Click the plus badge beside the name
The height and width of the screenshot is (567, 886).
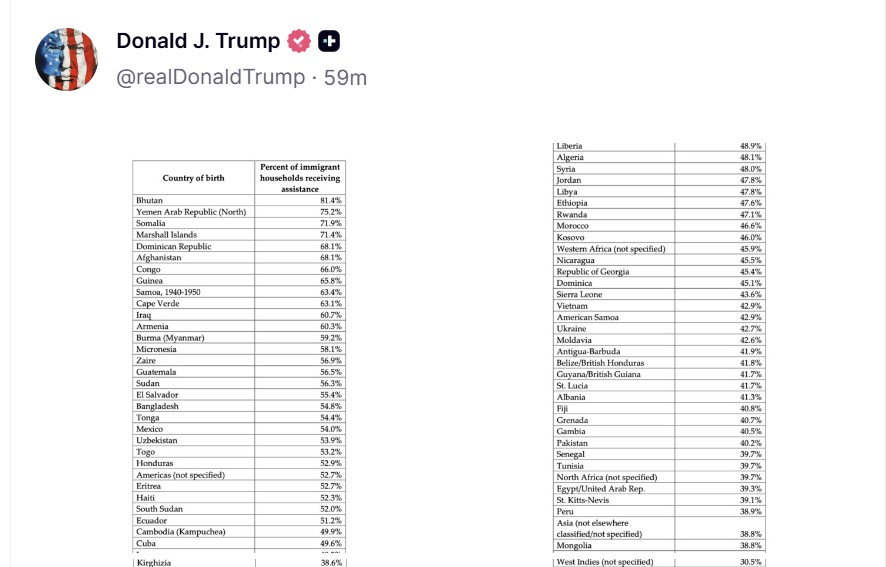[x=329, y=41]
